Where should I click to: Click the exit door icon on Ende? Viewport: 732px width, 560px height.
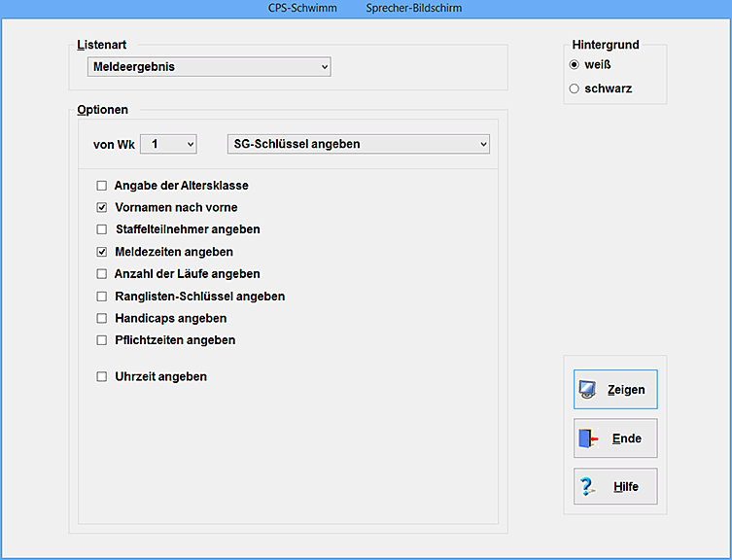point(587,438)
